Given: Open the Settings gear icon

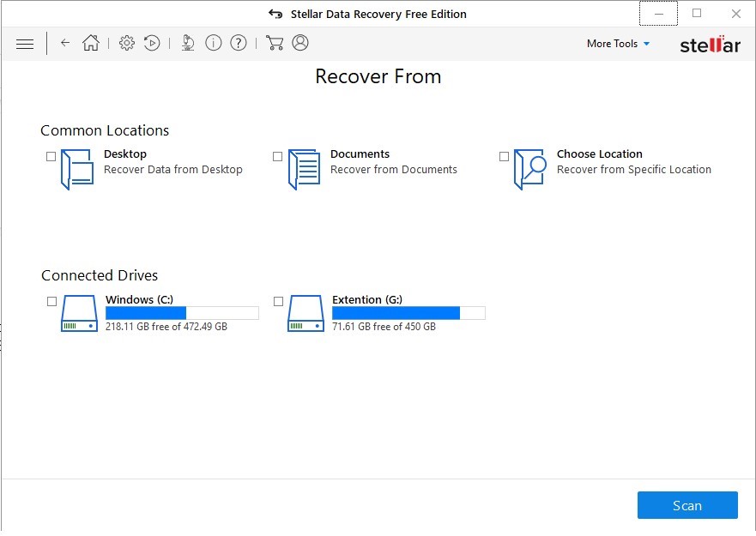Looking at the screenshot, I should pyautogui.click(x=127, y=43).
